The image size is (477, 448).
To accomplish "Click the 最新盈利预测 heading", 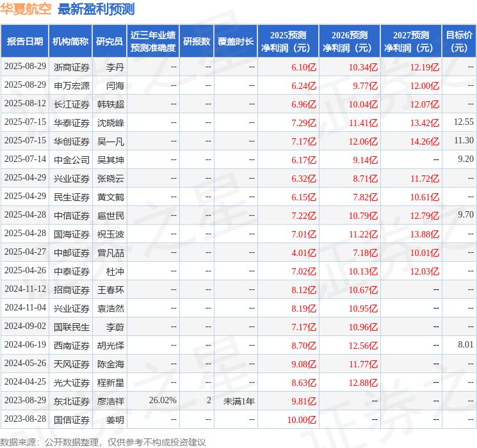I will pyautogui.click(x=96, y=9).
